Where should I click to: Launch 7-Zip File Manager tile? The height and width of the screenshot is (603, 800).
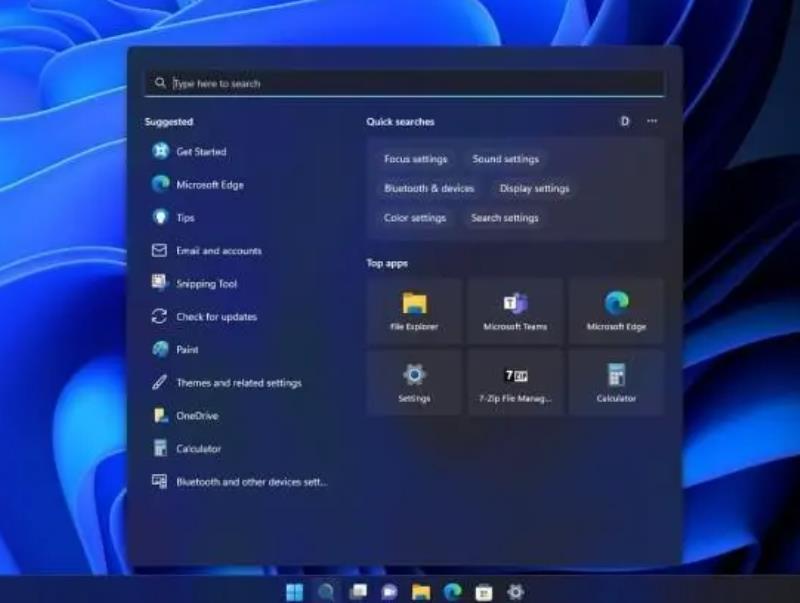[x=515, y=383]
